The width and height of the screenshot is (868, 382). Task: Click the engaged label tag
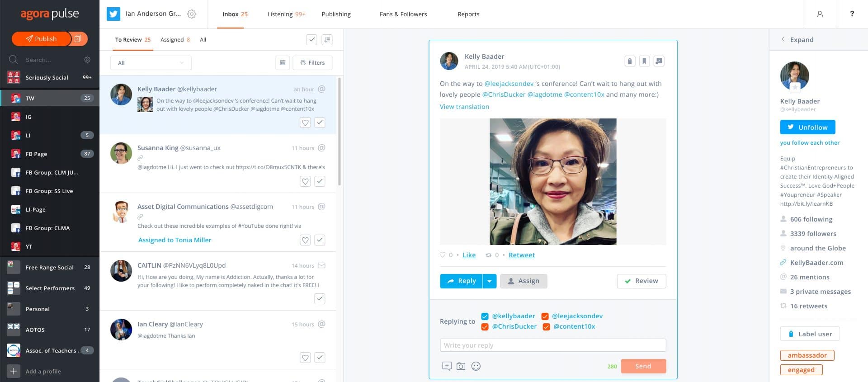[801, 370]
